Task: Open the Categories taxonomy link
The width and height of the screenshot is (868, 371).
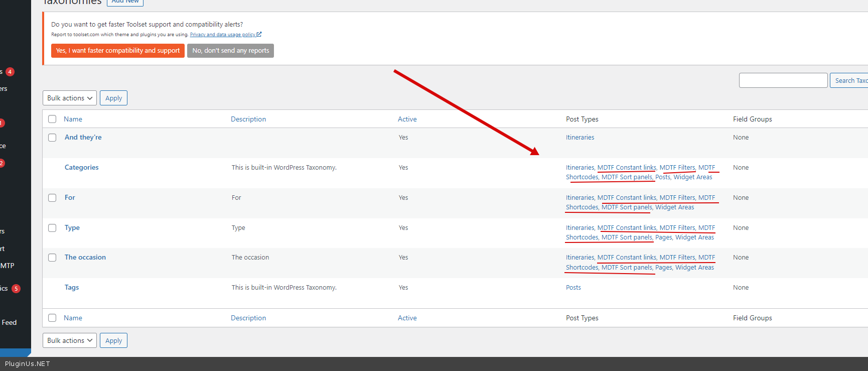Action: pos(82,168)
